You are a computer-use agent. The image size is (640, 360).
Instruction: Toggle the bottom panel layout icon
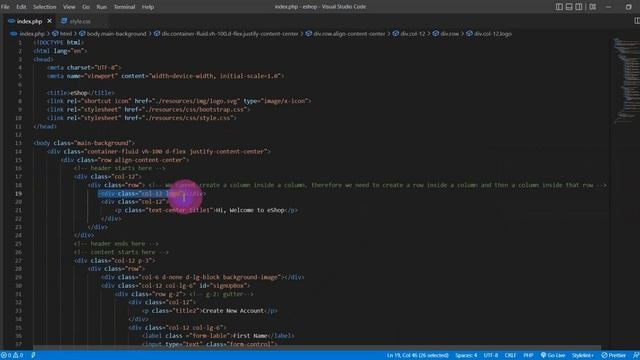(x=569, y=7)
